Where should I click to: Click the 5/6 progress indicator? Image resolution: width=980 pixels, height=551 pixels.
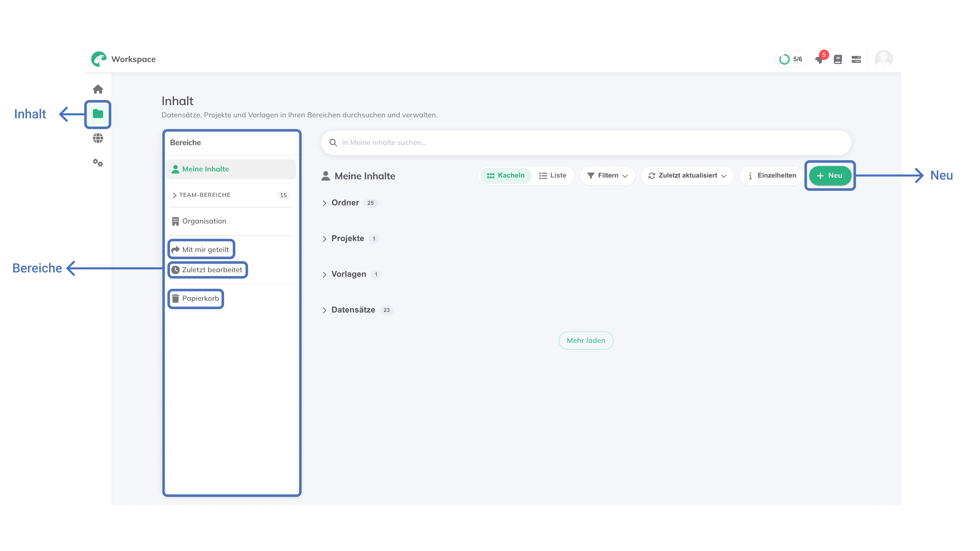coord(791,59)
